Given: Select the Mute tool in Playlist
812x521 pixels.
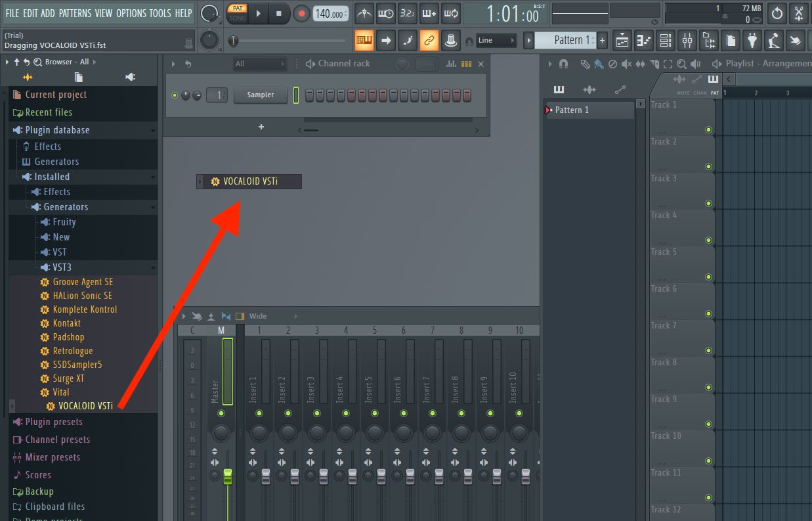Looking at the screenshot, I should click(x=626, y=64).
